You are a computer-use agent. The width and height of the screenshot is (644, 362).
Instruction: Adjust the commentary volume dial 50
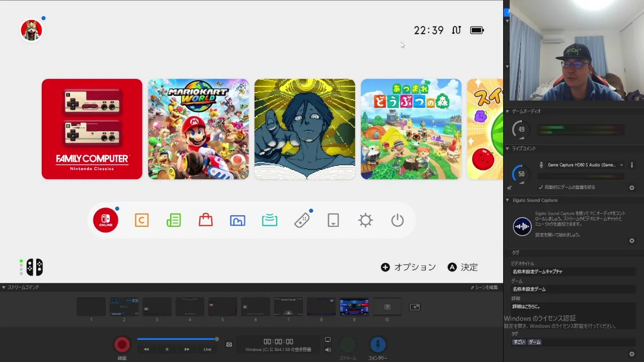[x=521, y=174]
